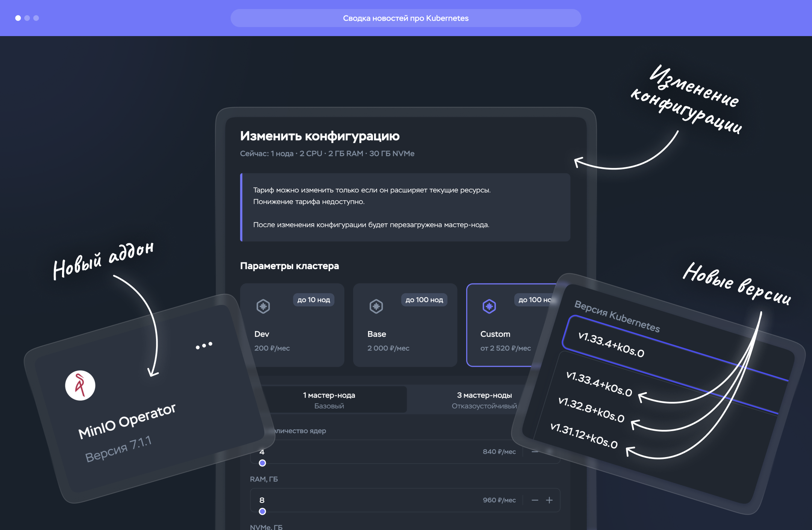Viewport: 812px width, 530px height.
Task: Choose v1.31.12+k0s.0 from version list
Action: coord(583,436)
